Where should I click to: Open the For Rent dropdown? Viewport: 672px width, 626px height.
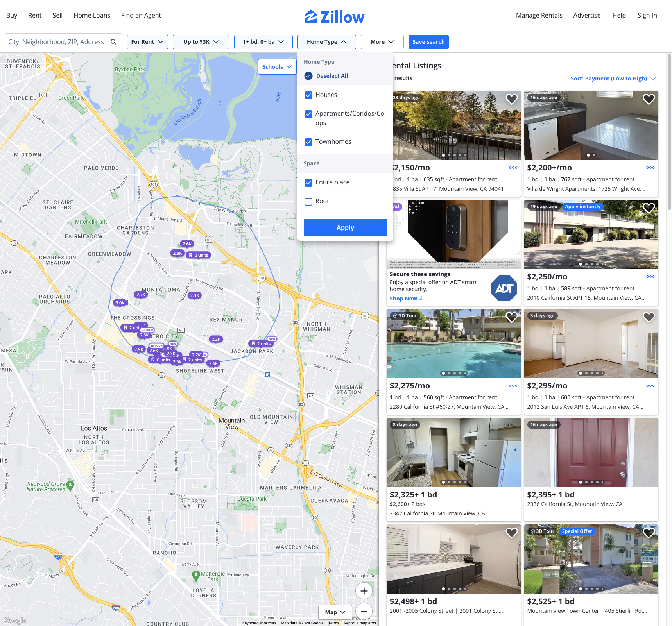tap(147, 42)
